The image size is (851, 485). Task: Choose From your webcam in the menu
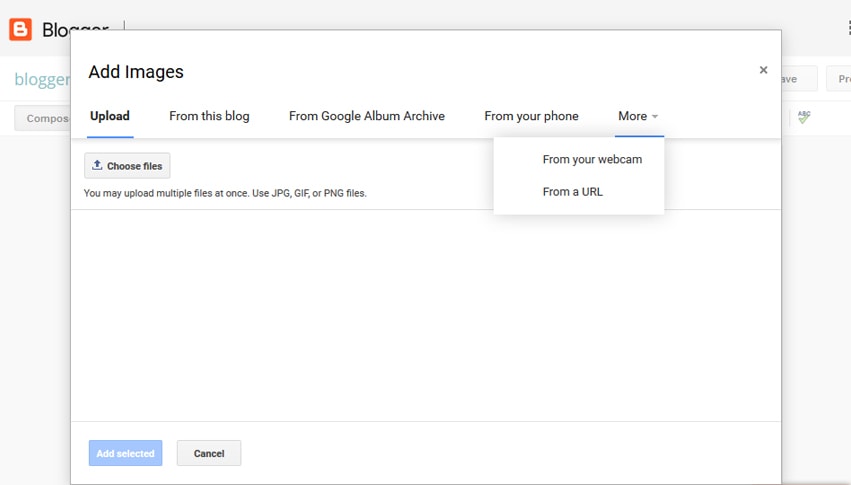(x=592, y=159)
